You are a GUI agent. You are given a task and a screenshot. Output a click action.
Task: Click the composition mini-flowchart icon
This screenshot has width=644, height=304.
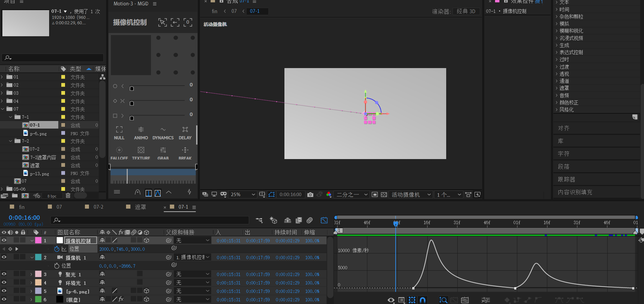tap(259, 220)
